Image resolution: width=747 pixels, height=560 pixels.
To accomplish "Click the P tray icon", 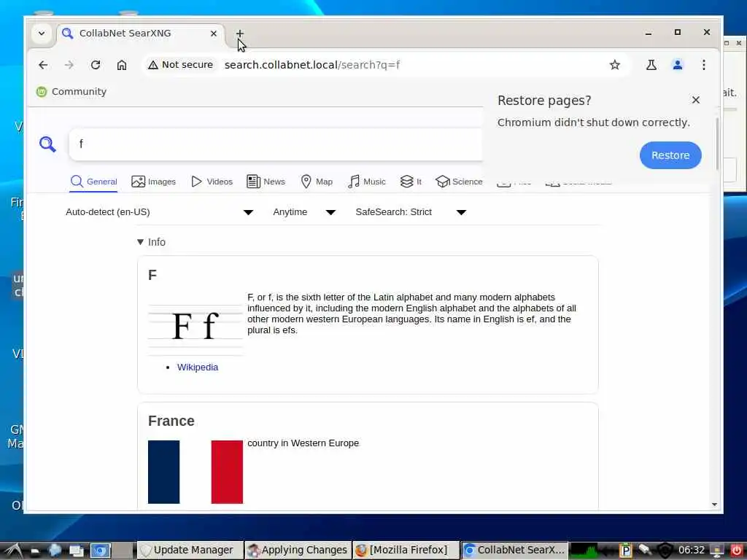I will click(625, 550).
